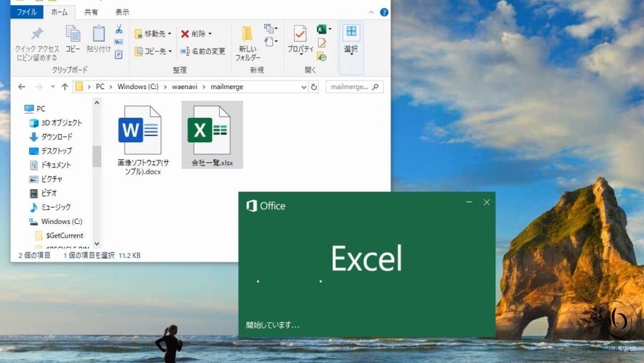Click the ribbon Help question mark button
Image resolution: width=644 pixels, height=363 pixels.
pos(384,12)
